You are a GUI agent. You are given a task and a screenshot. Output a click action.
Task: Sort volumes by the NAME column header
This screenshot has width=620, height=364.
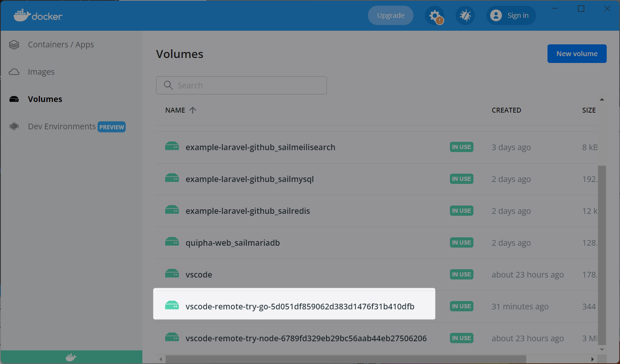click(x=175, y=110)
